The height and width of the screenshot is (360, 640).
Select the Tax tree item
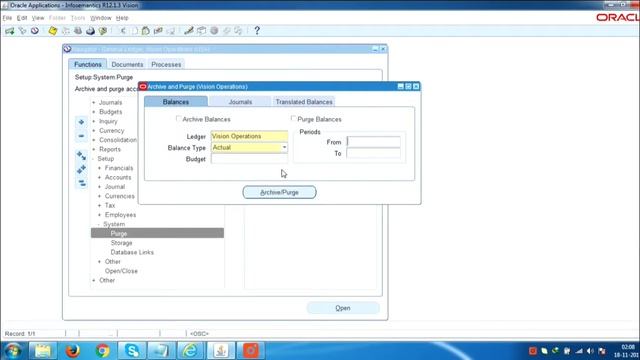[110, 205]
